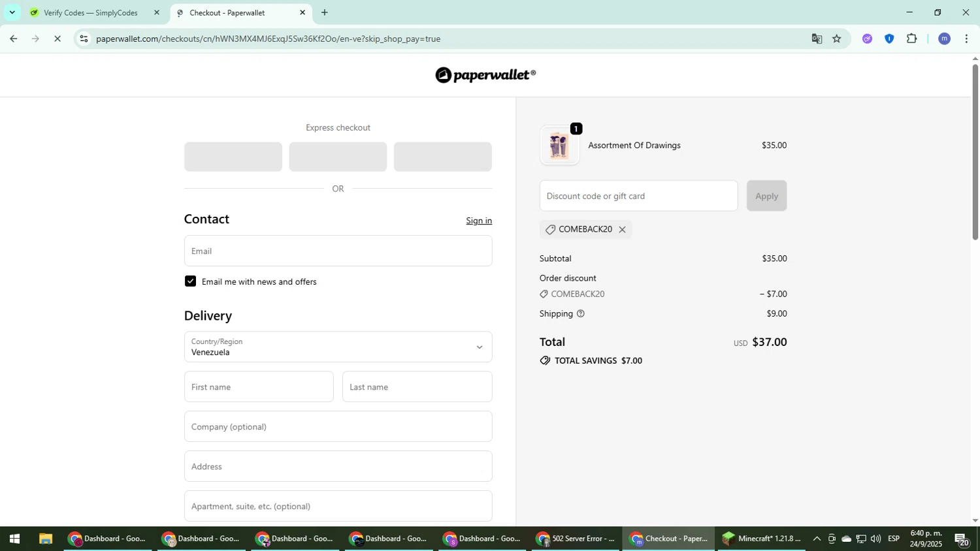The image size is (980, 551).
Task: Open the Windows Start menu
Action: (x=14, y=539)
